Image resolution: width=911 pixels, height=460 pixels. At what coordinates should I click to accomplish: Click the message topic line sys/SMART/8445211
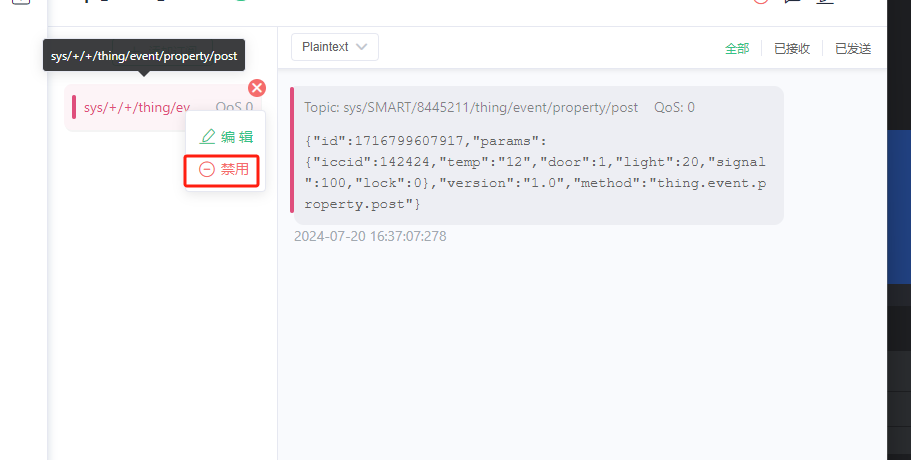[471, 107]
